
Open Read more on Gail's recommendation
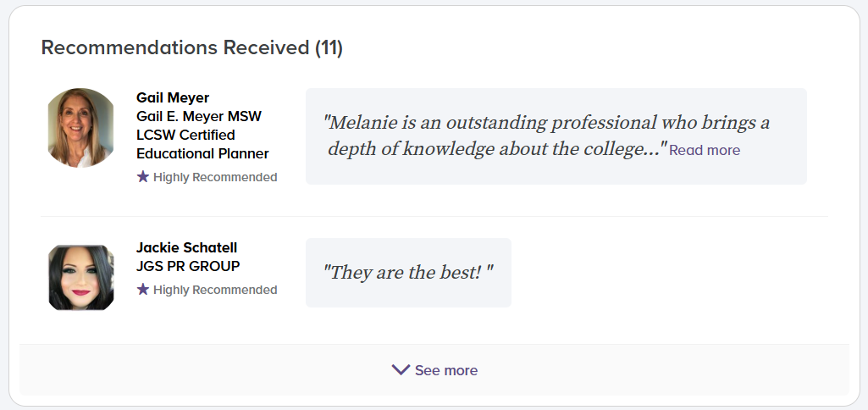[x=705, y=151]
